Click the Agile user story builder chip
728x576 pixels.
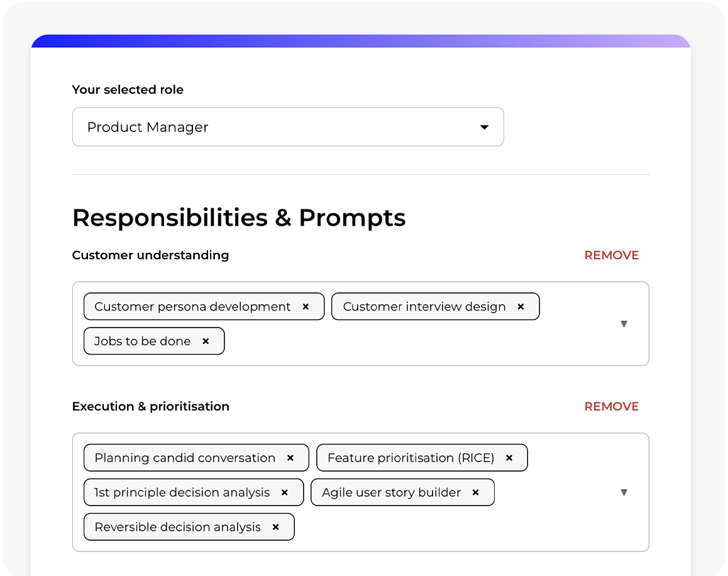[x=391, y=492]
